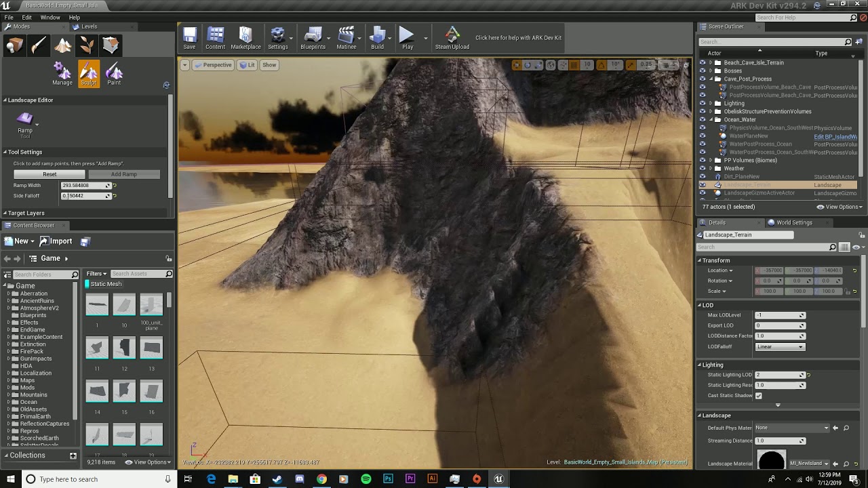868x488 pixels.
Task: Select the Mountains folder in tree
Action: coord(33,394)
